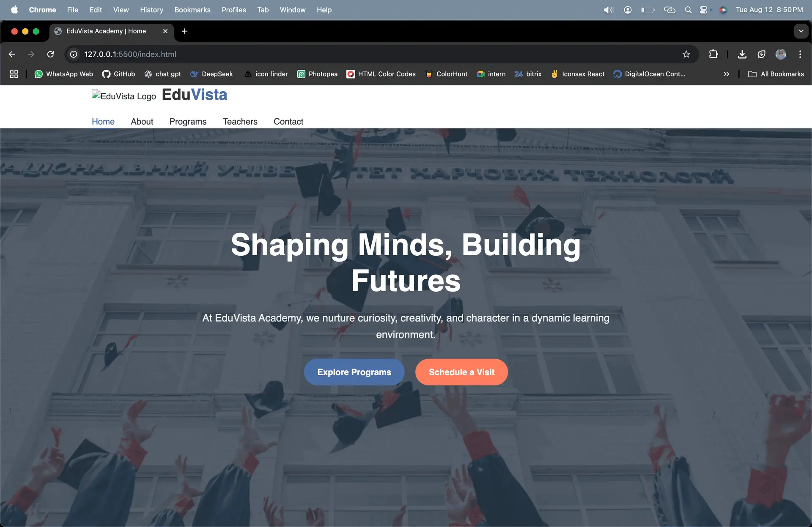Open the tab groups grid icon

14,74
